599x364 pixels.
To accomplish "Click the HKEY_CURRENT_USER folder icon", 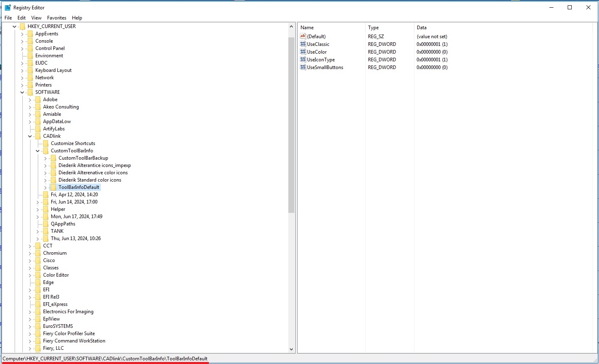I will (x=22, y=26).
